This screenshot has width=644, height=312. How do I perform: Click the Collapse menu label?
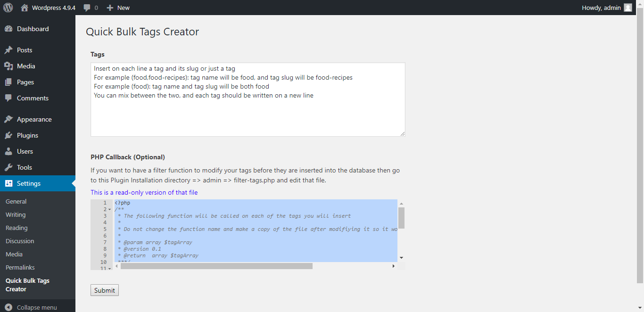click(x=37, y=307)
